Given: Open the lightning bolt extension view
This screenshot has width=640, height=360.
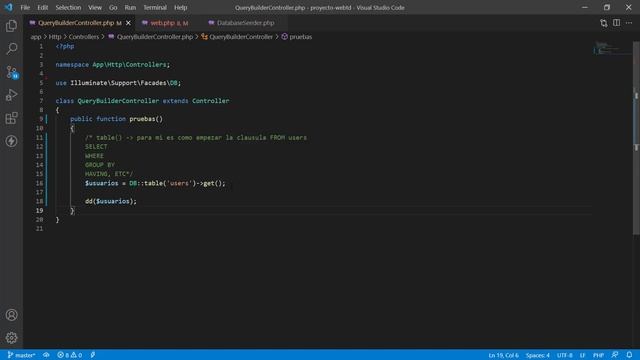Looking at the screenshot, I should coord(11,141).
